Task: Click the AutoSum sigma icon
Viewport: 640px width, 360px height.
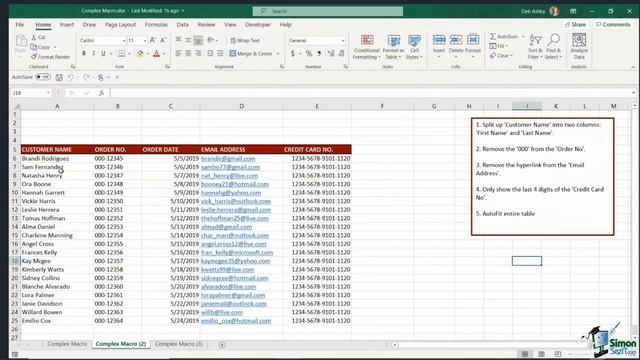Action: pos(493,37)
